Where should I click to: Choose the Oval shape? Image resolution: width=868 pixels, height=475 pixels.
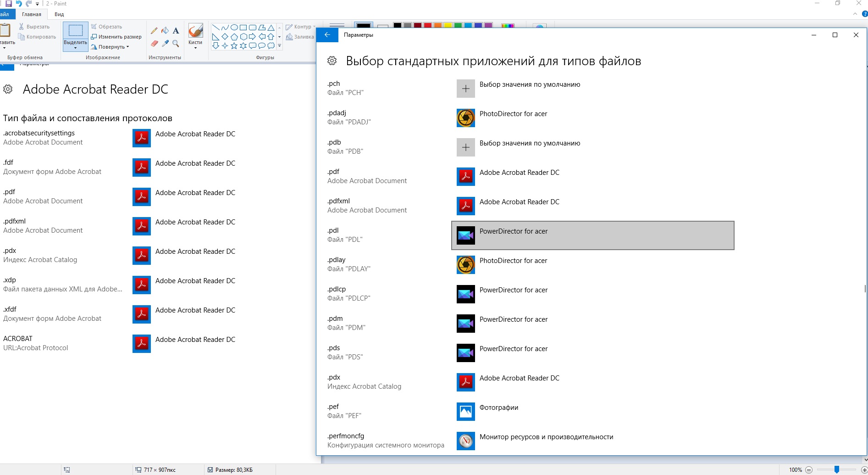point(234,28)
